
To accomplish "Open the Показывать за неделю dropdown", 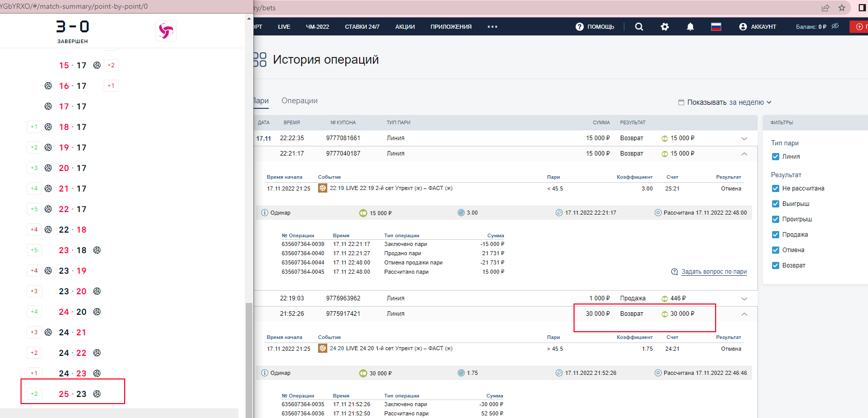I will click(x=725, y=102).
